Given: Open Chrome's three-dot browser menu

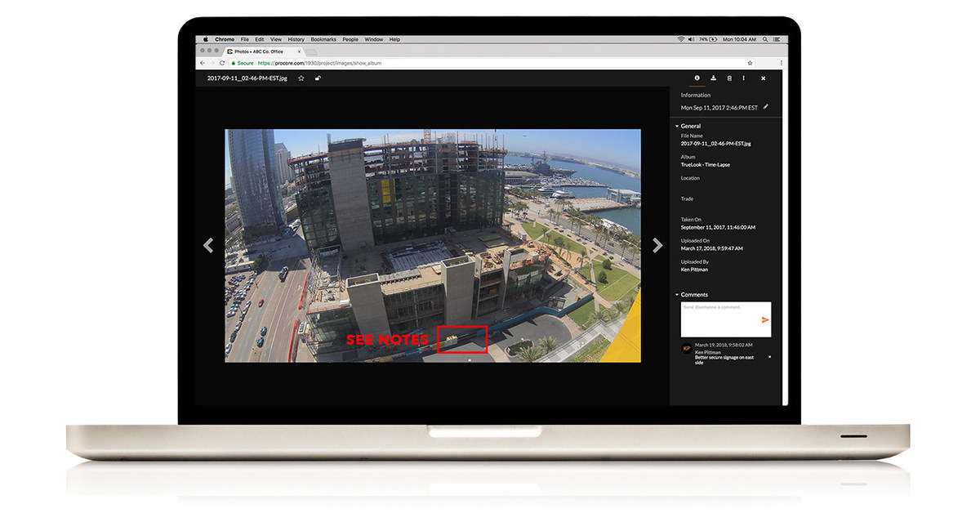Looking at the screenshot, I should (x=781, y=62).
